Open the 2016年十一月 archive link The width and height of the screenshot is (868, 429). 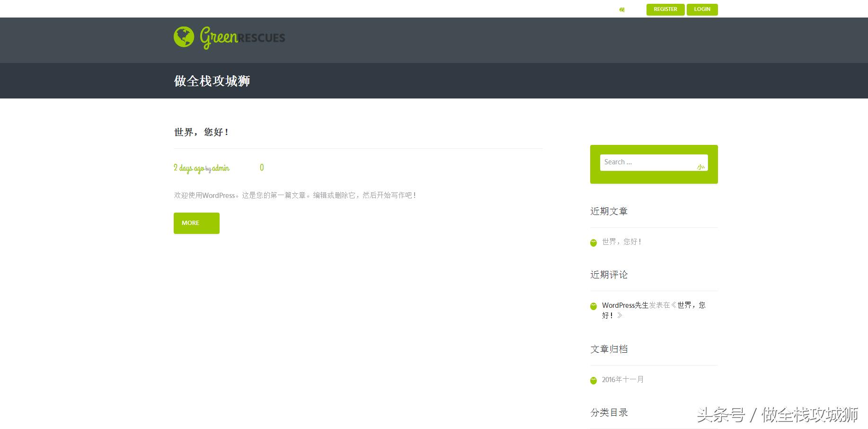(x=622, y=380)
